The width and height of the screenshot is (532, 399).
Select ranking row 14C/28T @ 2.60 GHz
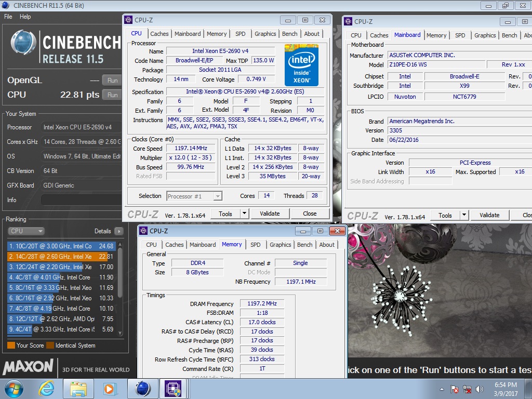click(61, 257)
